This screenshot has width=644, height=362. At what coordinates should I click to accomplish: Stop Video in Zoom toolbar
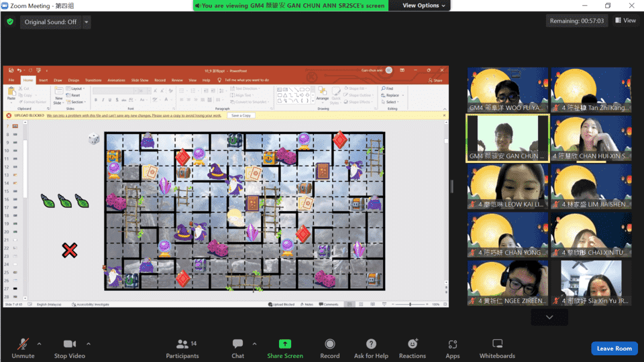tap(69, 349)
